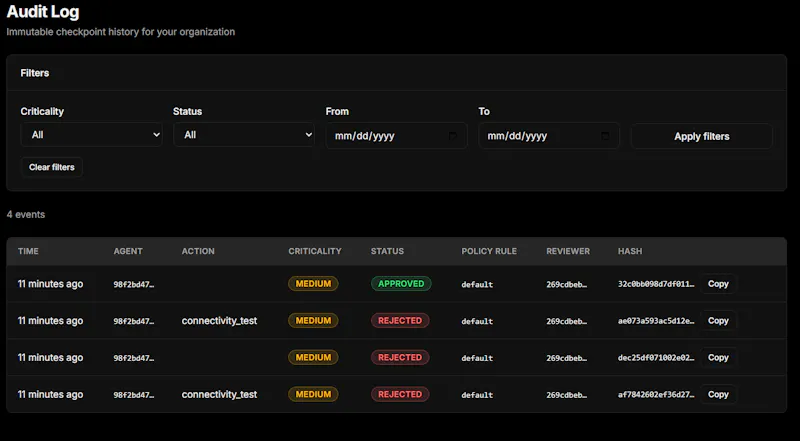Click the Apply filters button
The width and height of the screenshot is (800, 441).
[702, 136]
